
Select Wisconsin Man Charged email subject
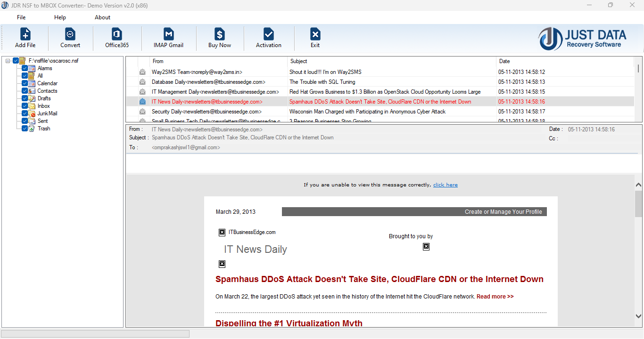tap(367, 112)
